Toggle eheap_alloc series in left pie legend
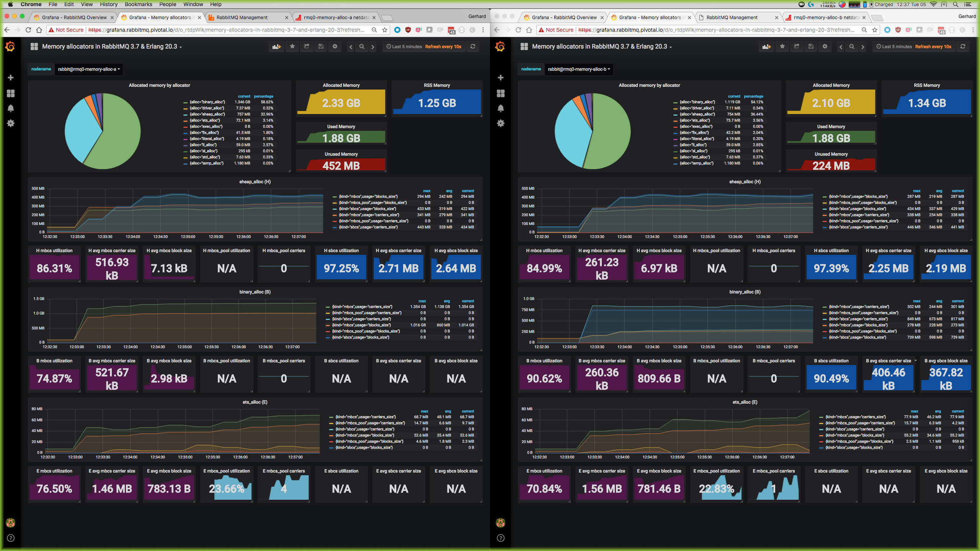 (x=207, y=114)
